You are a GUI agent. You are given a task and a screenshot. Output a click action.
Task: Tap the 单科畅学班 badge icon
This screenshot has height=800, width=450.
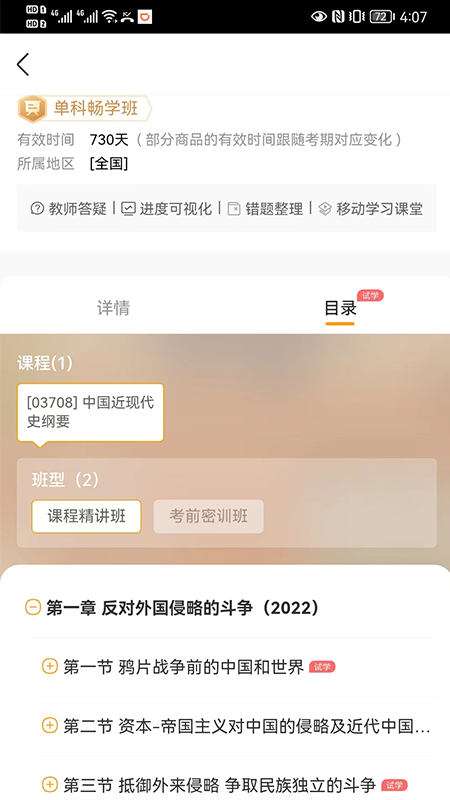coord(33,109)
